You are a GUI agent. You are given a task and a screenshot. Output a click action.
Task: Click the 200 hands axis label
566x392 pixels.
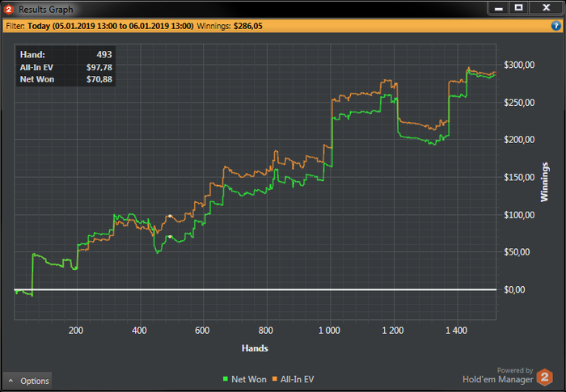(x=76, y=331)
